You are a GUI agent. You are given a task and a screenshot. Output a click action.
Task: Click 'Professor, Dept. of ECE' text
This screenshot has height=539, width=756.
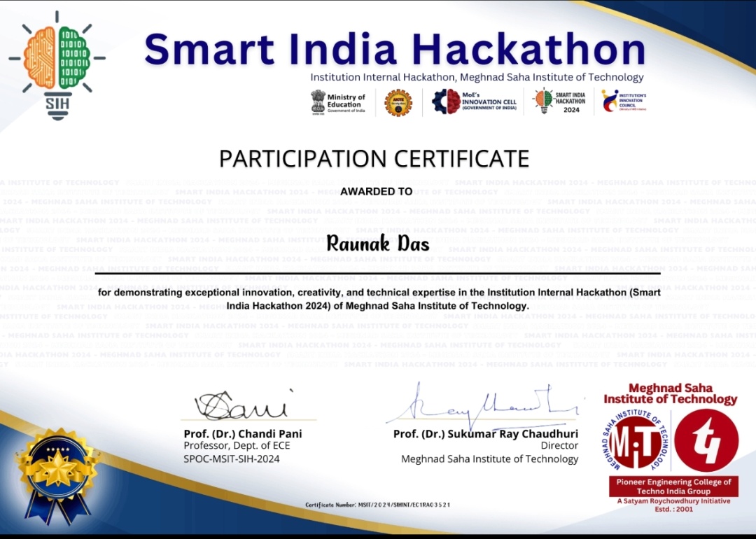237,446
